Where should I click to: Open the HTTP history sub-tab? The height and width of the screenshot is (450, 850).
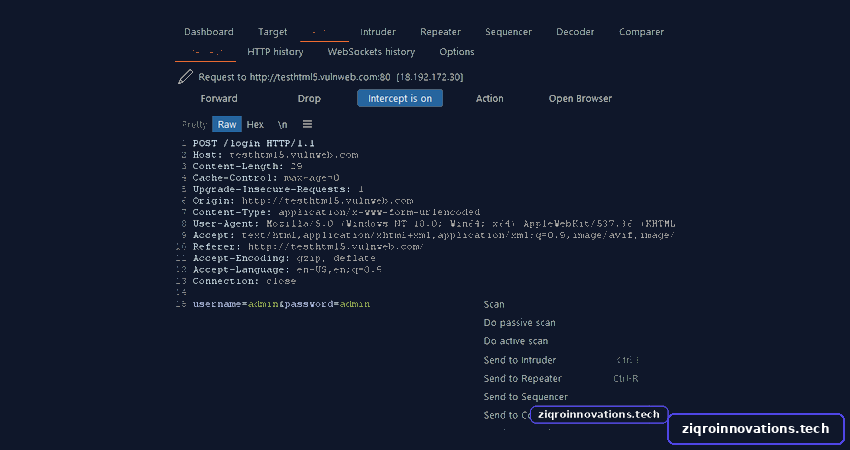click(x=275, y=52)
